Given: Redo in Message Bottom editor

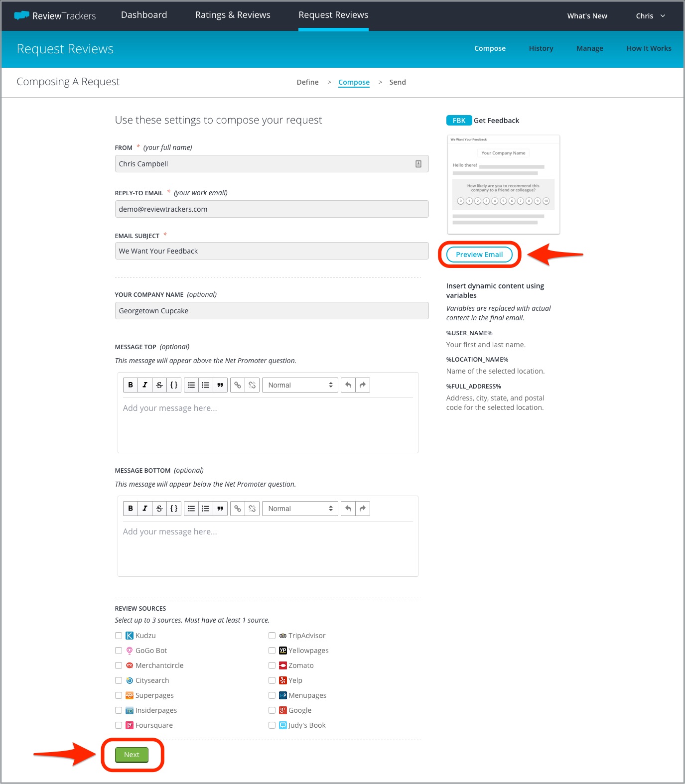Looking at the screenshot, I should pos(363,509).
